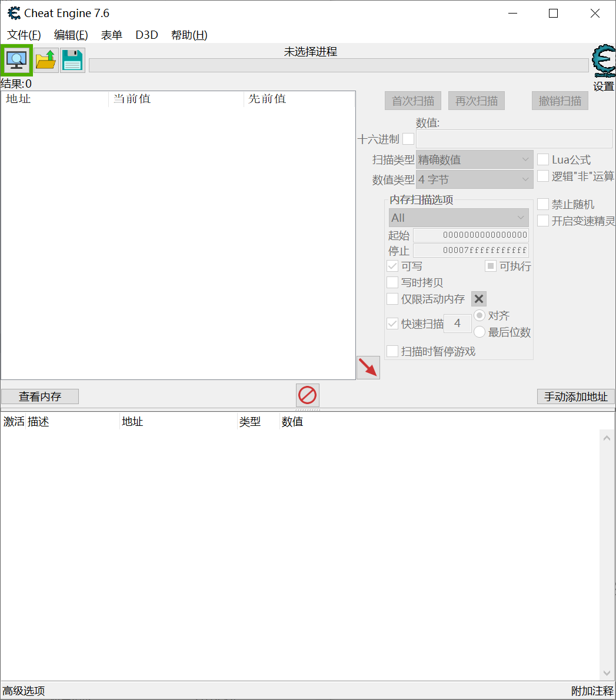Enable the 禁止随机 checkbox
The image size is (616, 700).
(x=543, y=205)
